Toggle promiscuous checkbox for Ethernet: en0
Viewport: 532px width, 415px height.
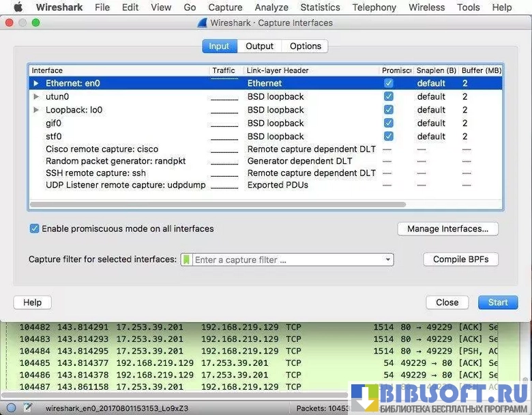pos(388,83)
